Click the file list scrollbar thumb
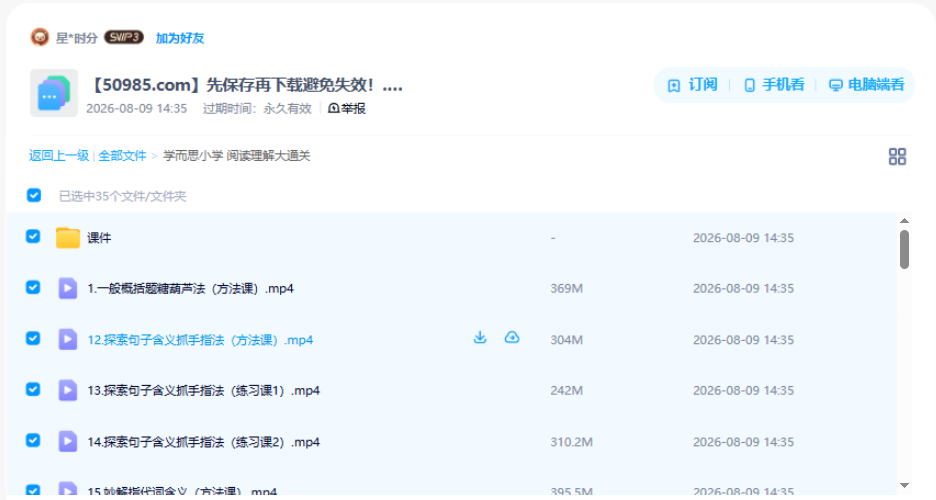Viewport: 936px width, 500px height. [904, 249]
